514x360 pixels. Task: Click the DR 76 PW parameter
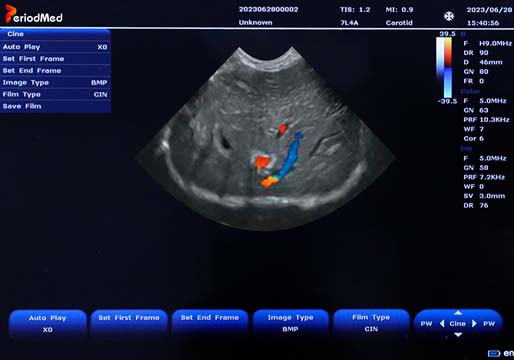pos(476,206)
